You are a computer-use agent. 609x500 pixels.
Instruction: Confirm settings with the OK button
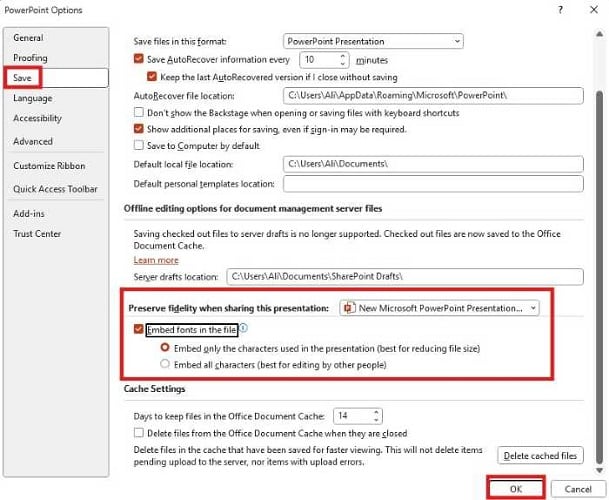[x=516, y=489]
